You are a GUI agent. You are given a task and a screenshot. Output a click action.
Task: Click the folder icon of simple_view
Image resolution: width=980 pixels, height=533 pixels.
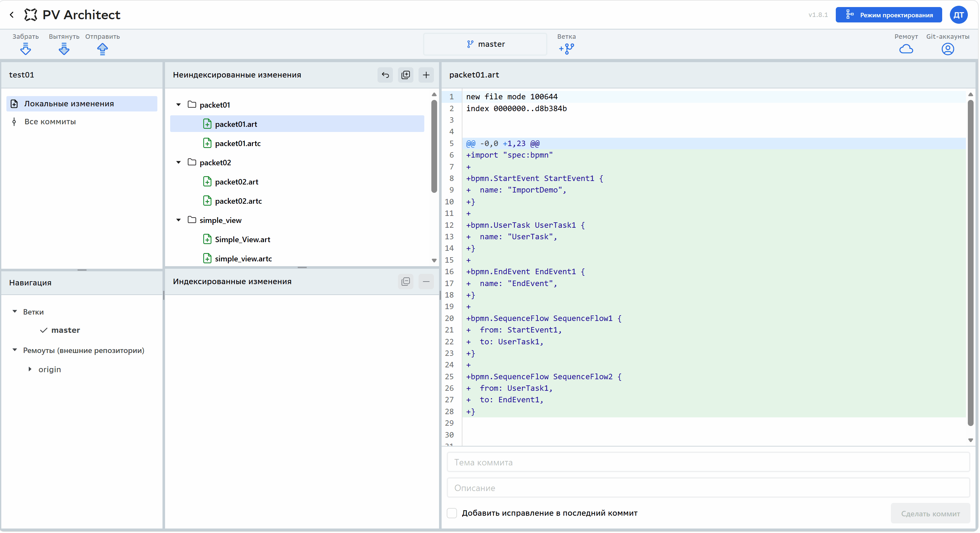(192, 220)
